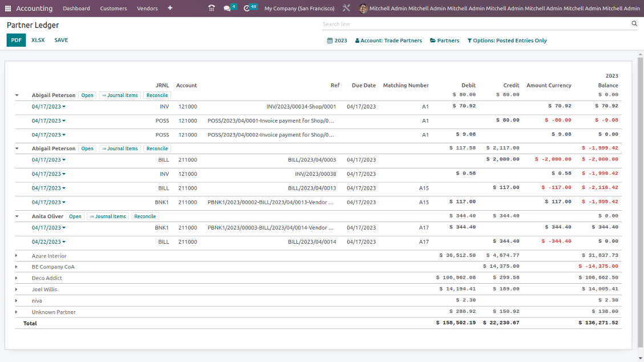The width and height of the screenshot is (644, 362).
Task: Click BE Company CoA balance -14,375.00
Action: pyautogui.click(x=598, y=266)
